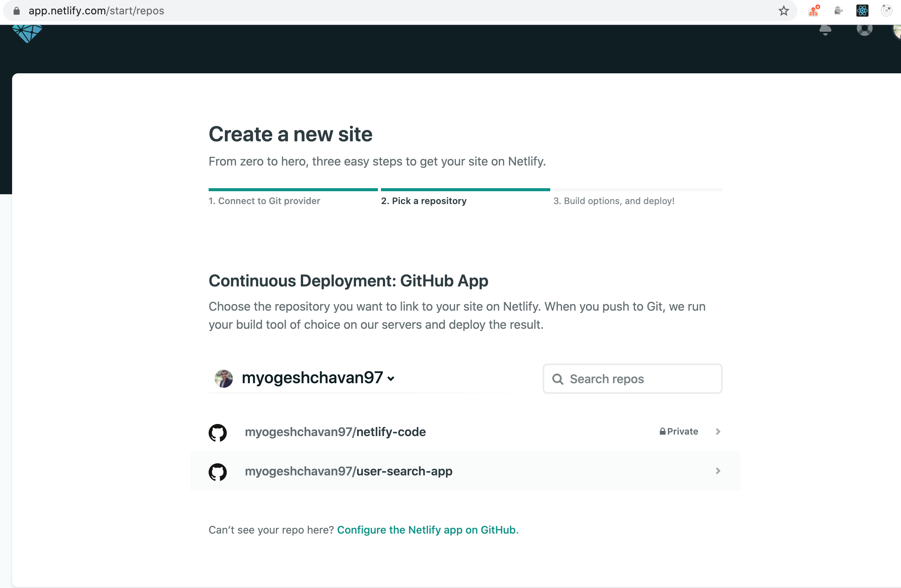Screen dimensions: 901x588
Task: Click the magnifier in the repo search box
Action: click(x=557, y=379)
